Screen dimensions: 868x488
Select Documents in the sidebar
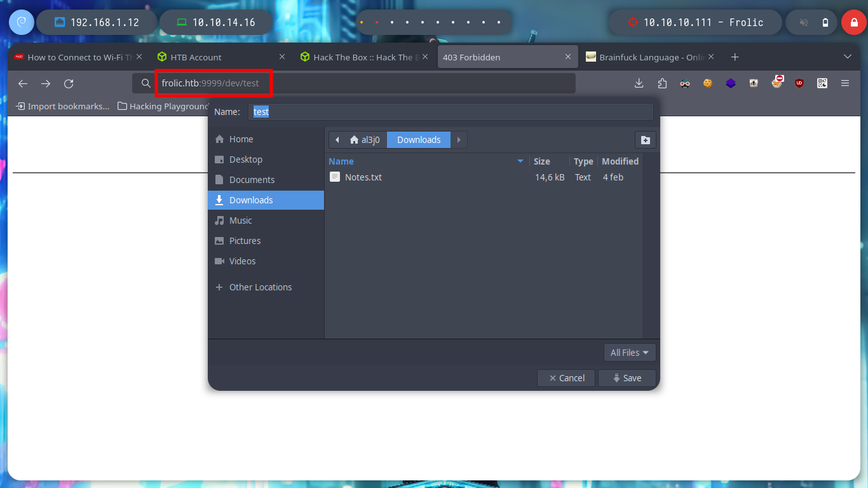(252, 180)
